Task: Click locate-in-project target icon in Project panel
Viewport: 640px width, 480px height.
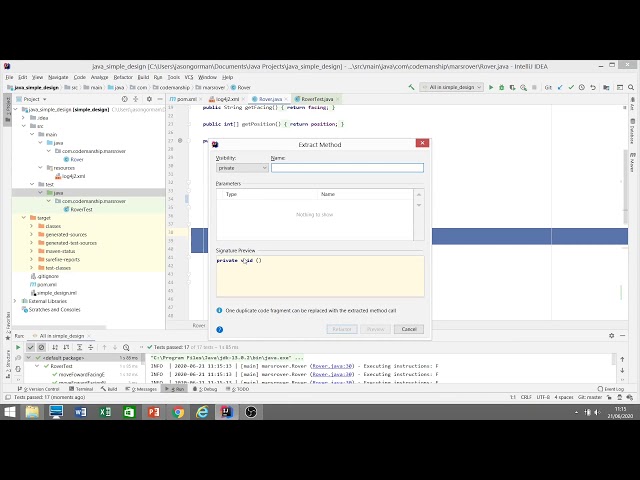Action: [x=124, y=99]
